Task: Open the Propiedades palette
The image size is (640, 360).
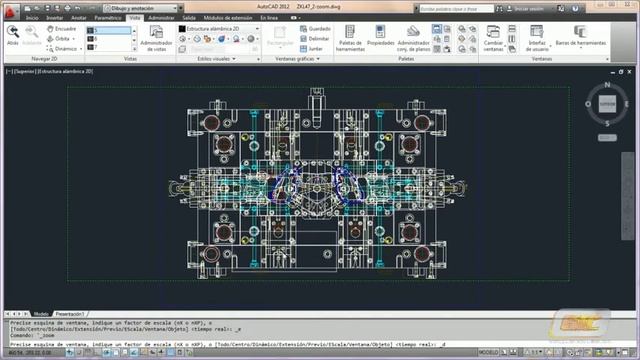Action: (x=380, y=36)
